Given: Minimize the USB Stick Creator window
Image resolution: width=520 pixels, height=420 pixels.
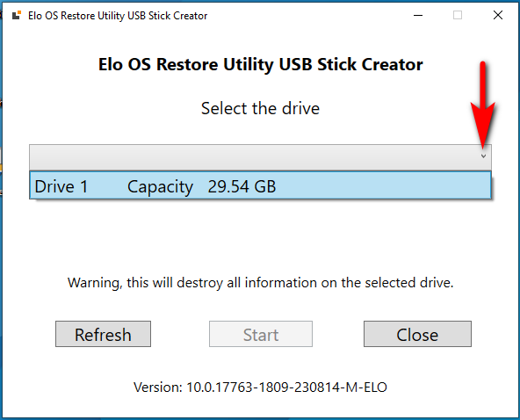Looking at the screenshot, I should (x=418, y=15).
